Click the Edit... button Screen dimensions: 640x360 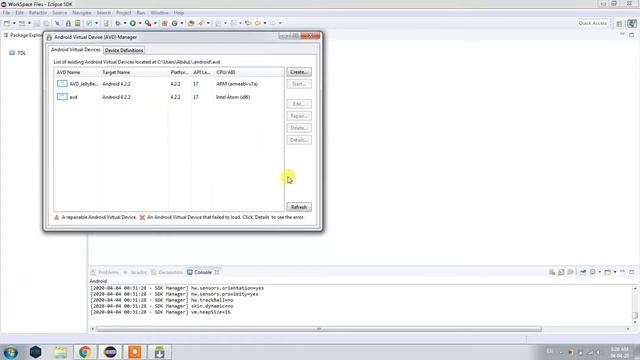pos(299,104)
